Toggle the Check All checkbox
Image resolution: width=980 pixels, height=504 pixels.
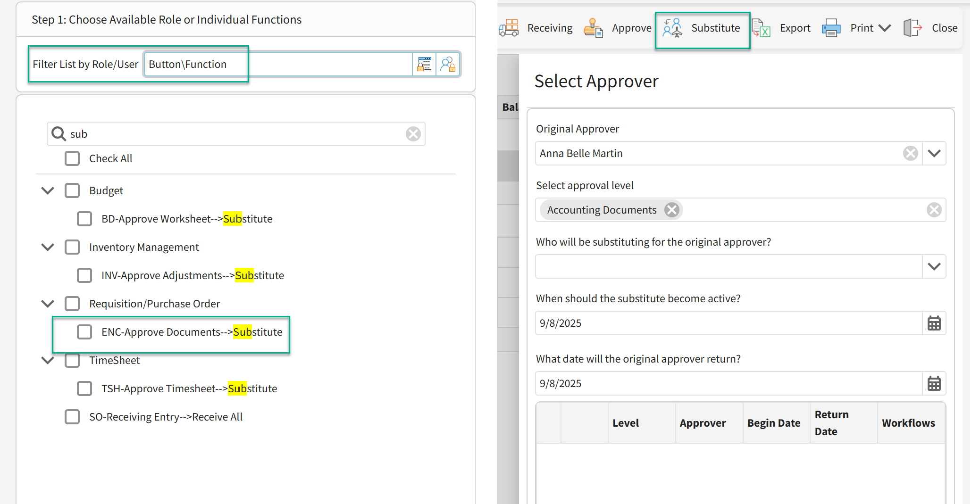click(72, 159)
